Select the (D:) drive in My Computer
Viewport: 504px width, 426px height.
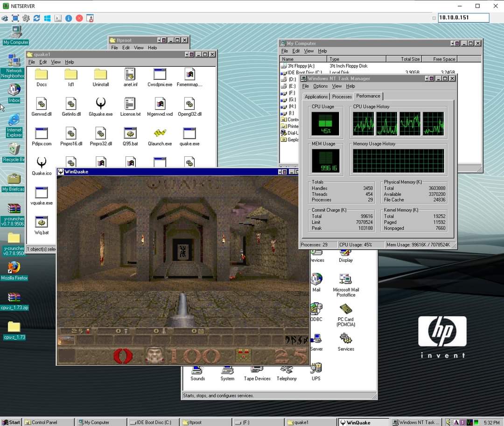pos(289,79)
